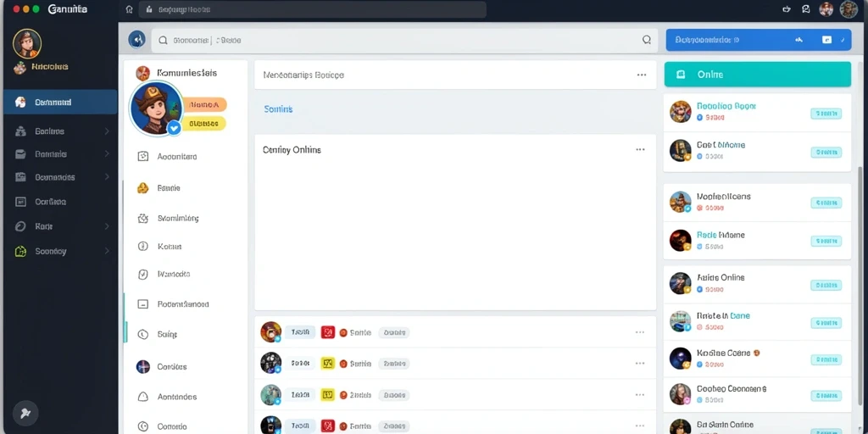868x434 pixels.
Task: Click the Aontondos icon in the profile panel
Action: (142, 397)
